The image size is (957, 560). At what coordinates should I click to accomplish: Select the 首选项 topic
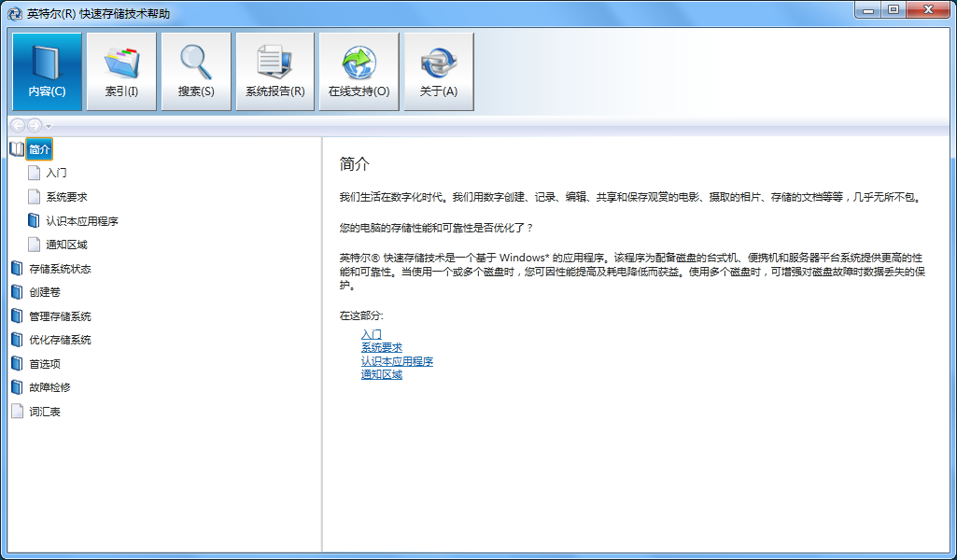[x=45, y=364]
